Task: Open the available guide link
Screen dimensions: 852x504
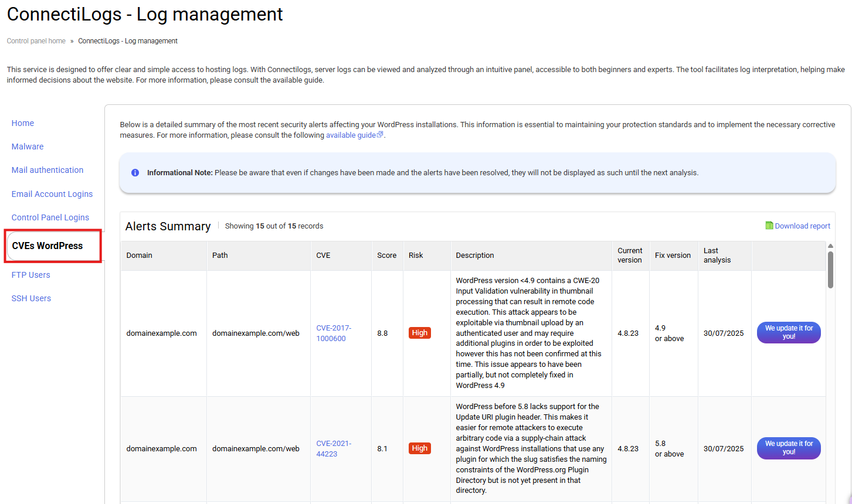Action: 351,135
